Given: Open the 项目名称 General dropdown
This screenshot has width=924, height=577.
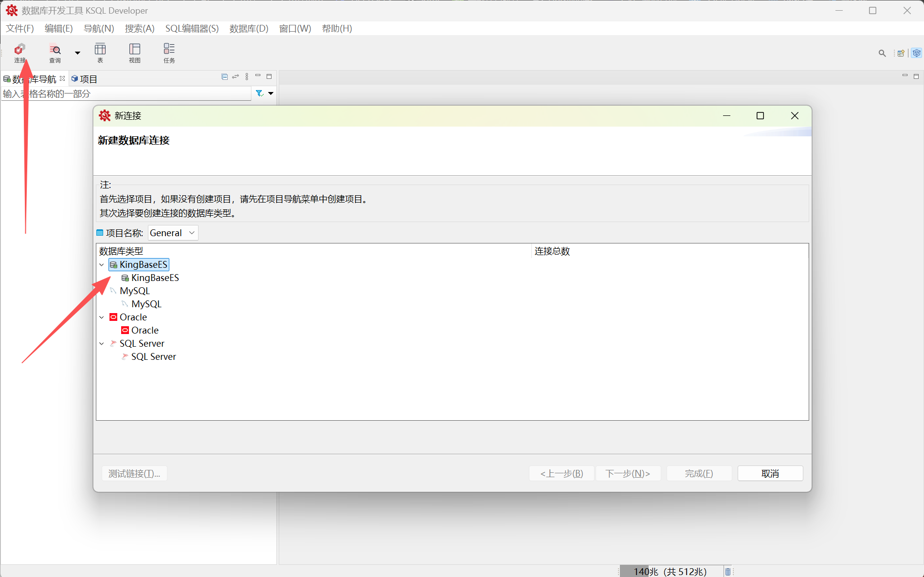Looking at the screenshot, I should pyautogui.click(x=173, y=233).
